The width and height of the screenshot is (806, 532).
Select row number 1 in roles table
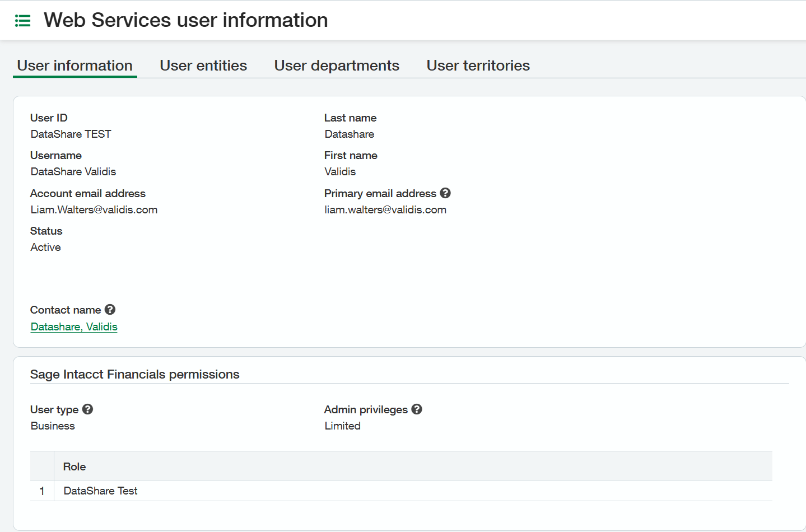pos(42,491)
